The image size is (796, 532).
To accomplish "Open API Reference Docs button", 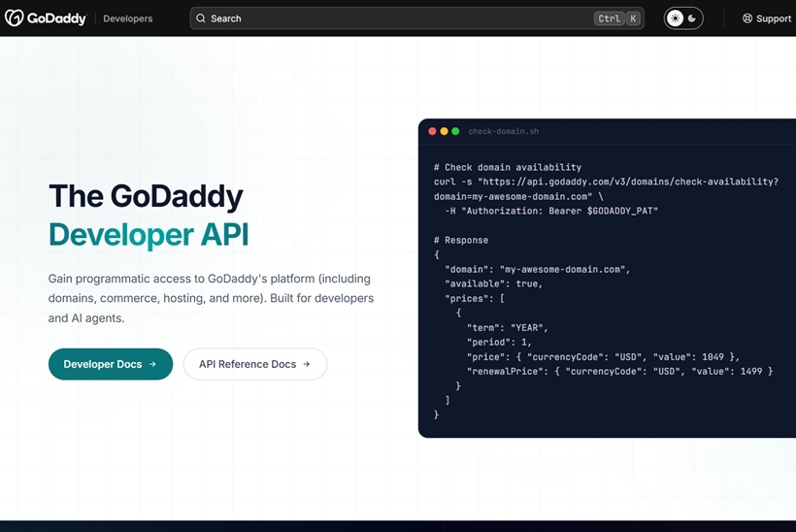I will 255,364.
